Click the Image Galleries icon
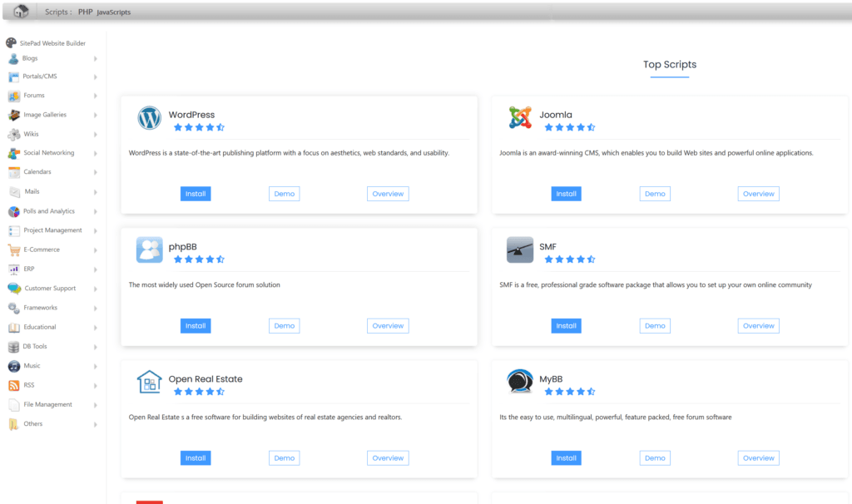 pos(14,115)
